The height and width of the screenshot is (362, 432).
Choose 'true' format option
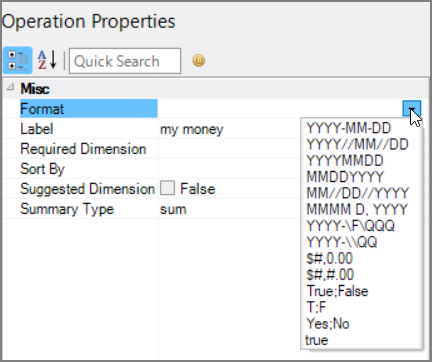[317, 340]
